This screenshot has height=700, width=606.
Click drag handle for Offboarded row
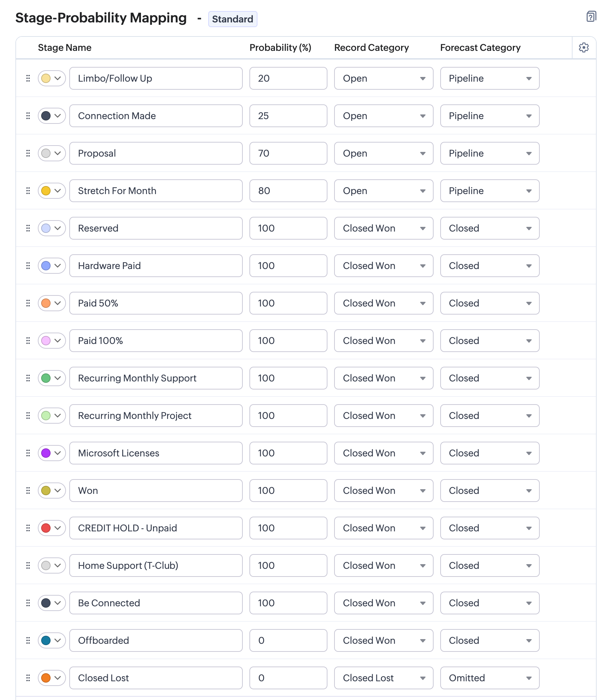point(28,640)
